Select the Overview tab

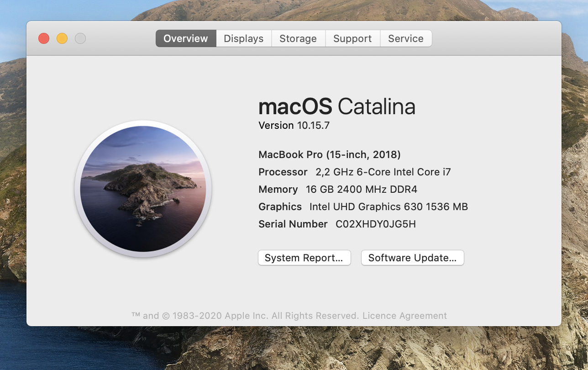coord(186,38)
